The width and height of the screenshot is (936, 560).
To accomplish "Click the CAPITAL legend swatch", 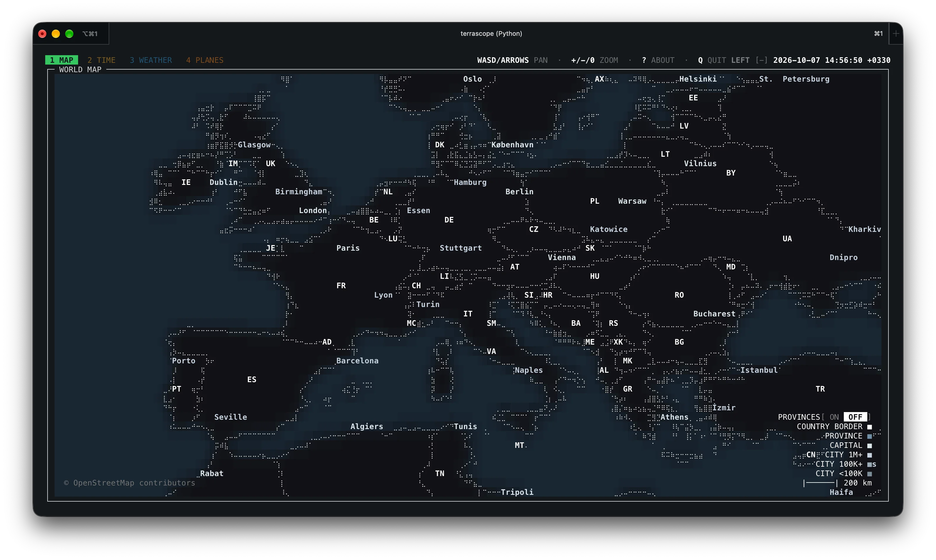I will click(870, 446).
